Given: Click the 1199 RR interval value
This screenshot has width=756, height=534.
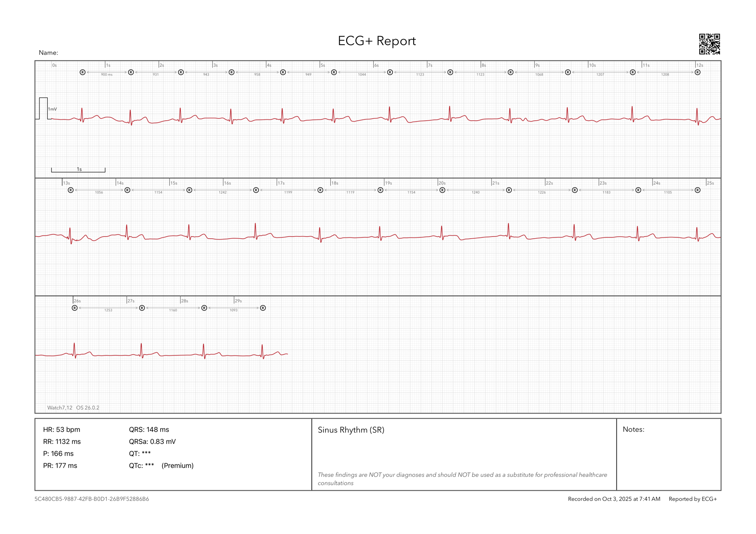Looking at the screenshot, I should click(x=288, y=192).
